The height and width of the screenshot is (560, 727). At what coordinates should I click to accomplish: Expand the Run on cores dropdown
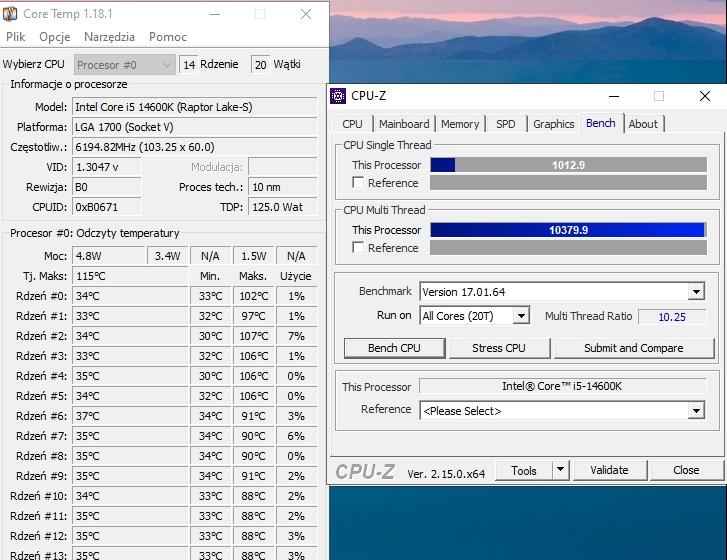coord(520,316)
